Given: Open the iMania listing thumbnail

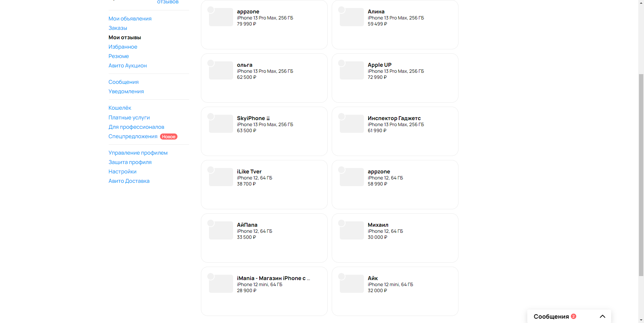Looking at the screenshot, I should [221, 284].
